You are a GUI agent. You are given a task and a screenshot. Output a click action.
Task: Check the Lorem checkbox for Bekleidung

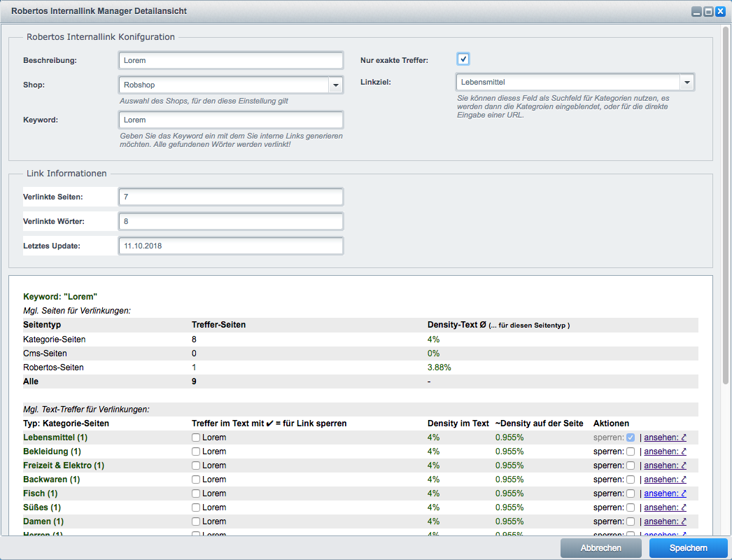pos(196,451)
